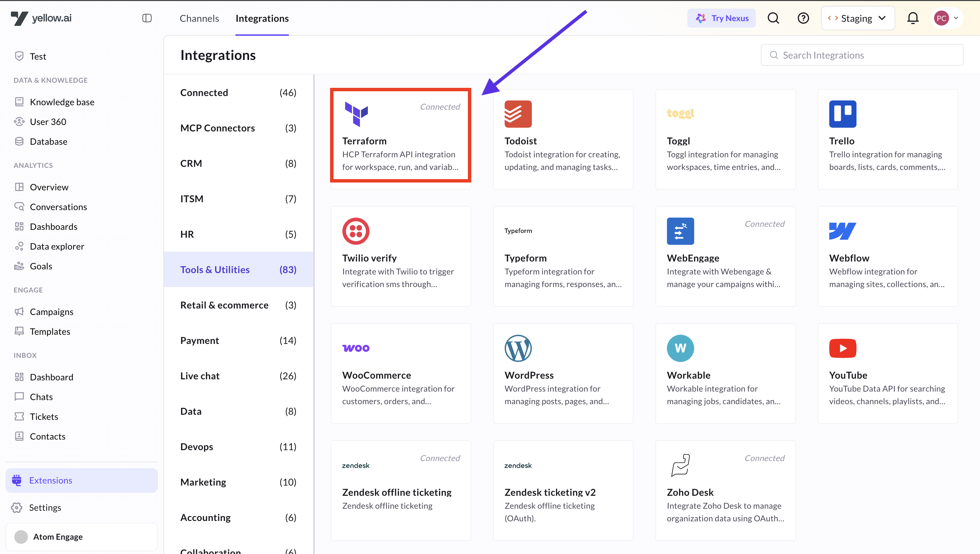
Task: Open the Zoho Desk integration card
Action: coord(725,490)
